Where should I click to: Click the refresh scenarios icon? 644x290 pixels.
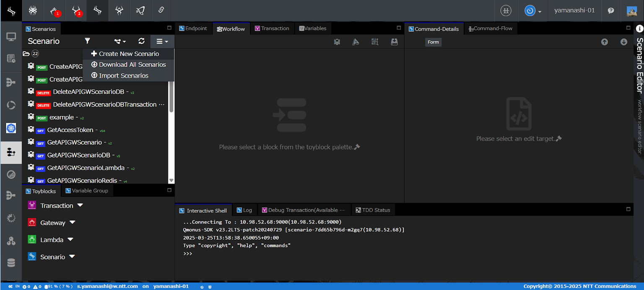click(141, 41)
